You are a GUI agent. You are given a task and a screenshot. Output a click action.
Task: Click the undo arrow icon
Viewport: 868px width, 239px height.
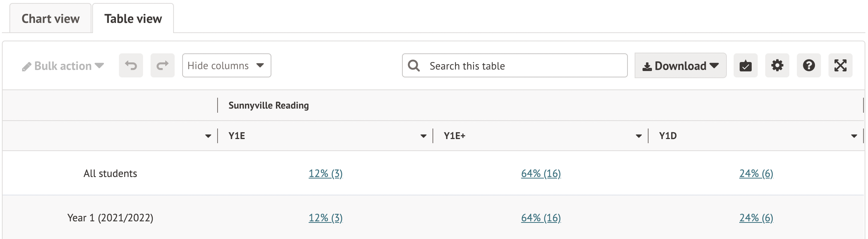tap(131, 65)
